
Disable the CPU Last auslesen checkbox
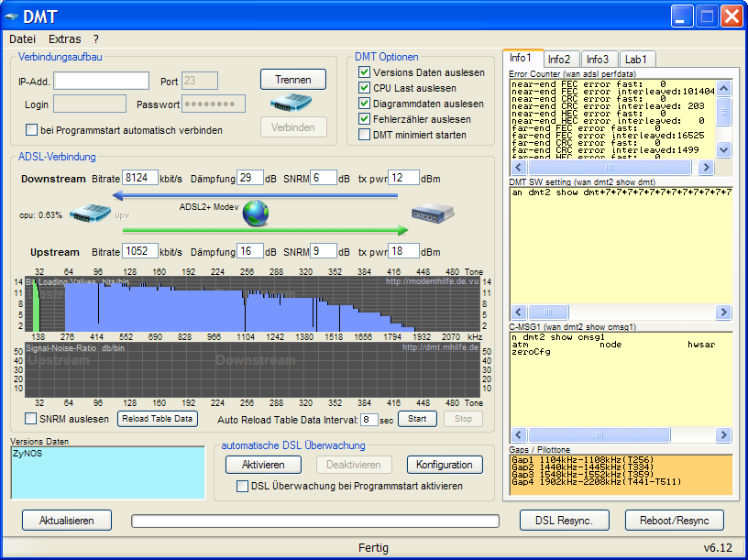point(364,88)
